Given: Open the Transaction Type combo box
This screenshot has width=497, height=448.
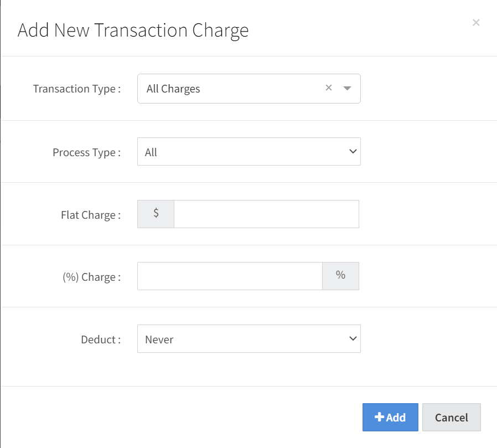Looking at the screenshot, I should [x=232, y=89].
